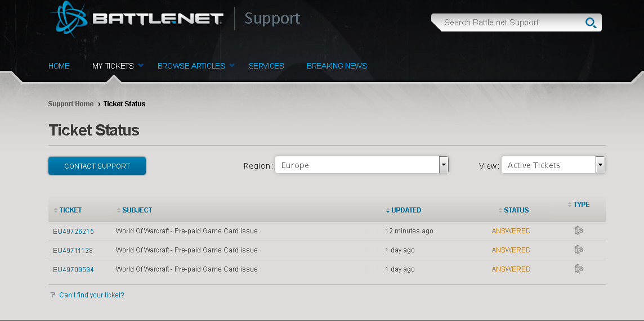644x321 pixels.
Task: Click type icon for ticket EU49709594
Action: coord(579,269)
